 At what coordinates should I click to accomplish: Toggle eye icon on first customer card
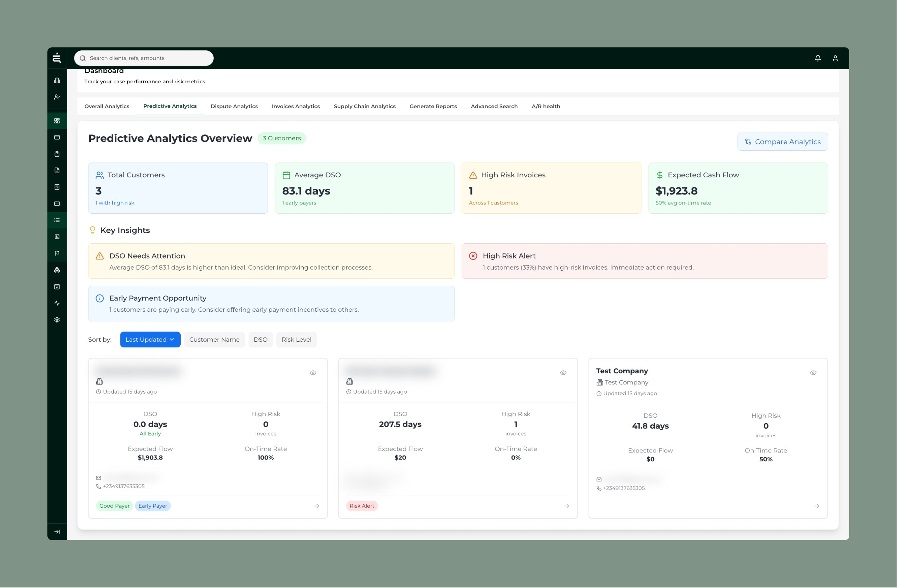[x=313, y=373]
